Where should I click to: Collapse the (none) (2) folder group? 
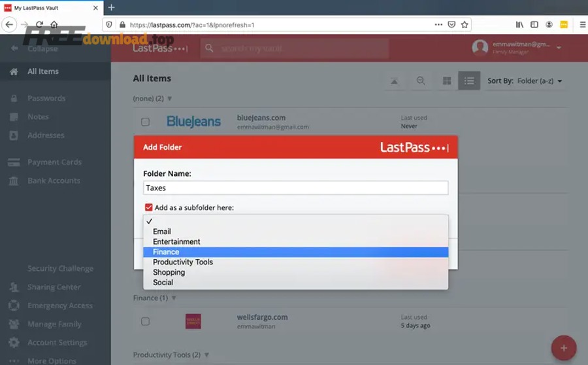[x=169, y=99]
